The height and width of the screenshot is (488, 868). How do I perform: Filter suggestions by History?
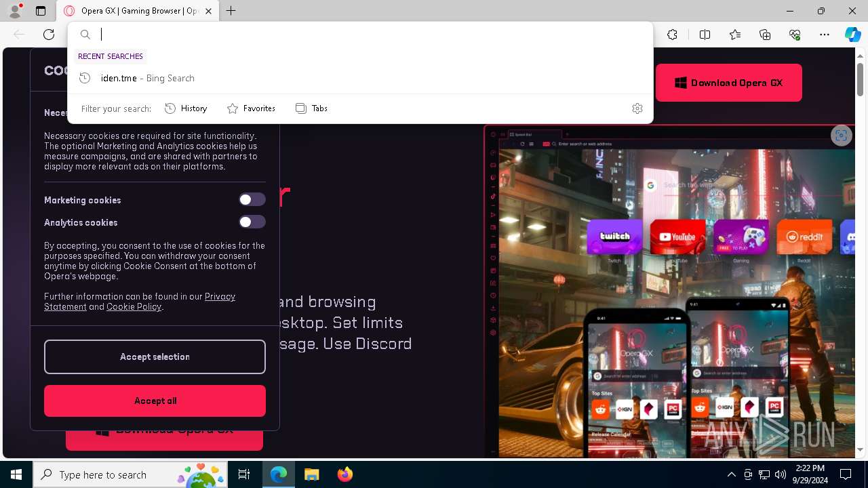pyautogui.click(x=186, y=108)
